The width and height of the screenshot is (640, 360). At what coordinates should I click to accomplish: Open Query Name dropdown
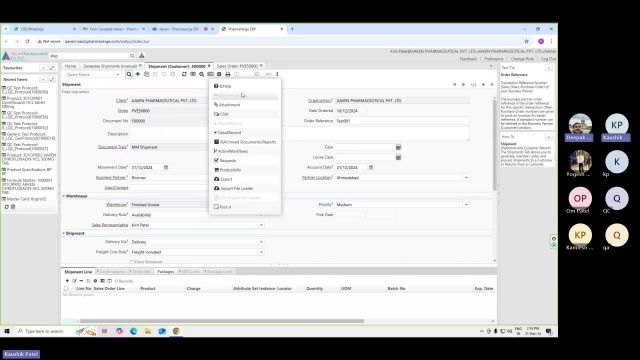[118, 75]
